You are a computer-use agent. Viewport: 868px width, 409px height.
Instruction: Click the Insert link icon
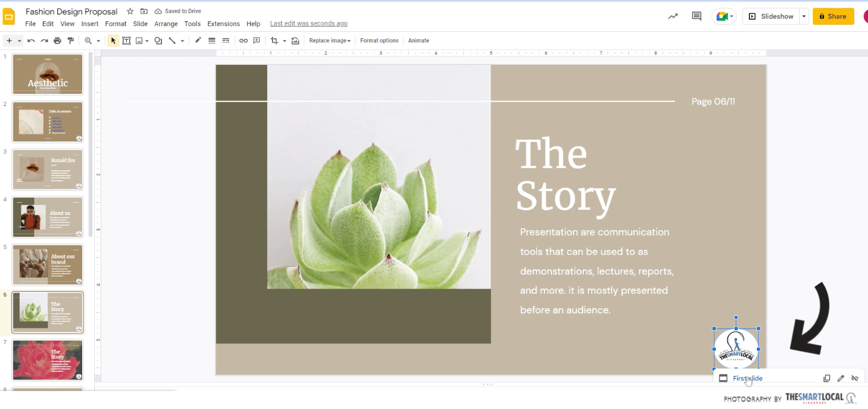(244, 41)
